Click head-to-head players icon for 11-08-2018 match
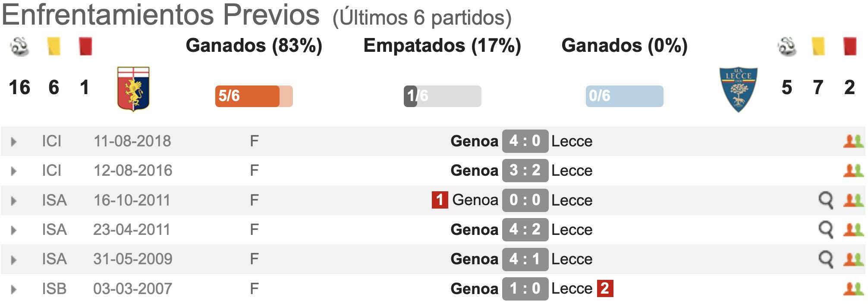This screenshot has height=304, width=868. coord(853,141)
